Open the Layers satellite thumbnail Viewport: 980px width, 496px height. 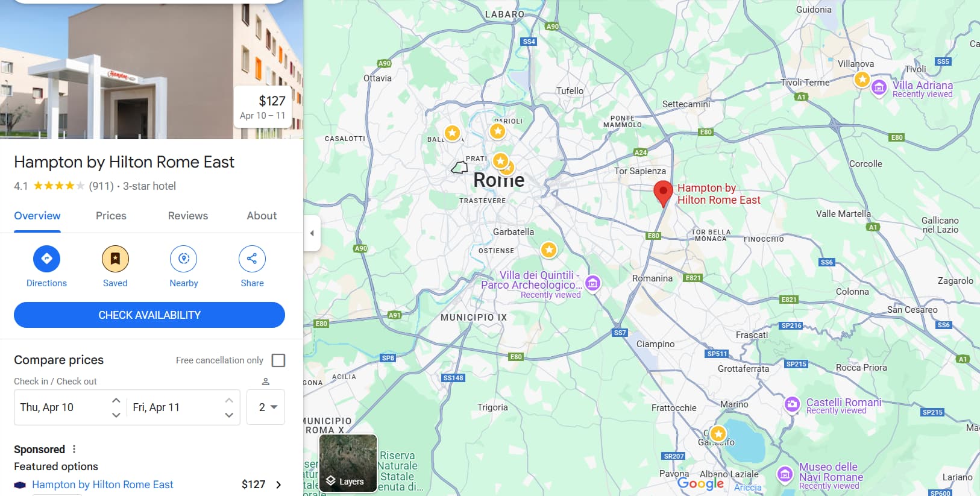point(348,463)
